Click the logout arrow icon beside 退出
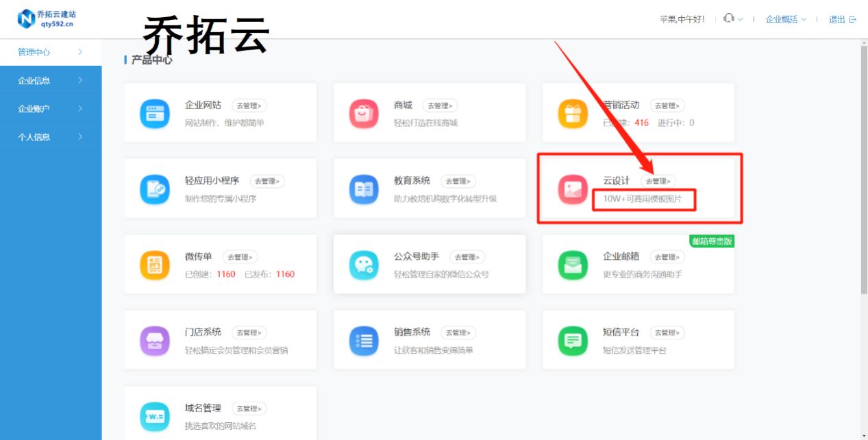 [x=853, y=19]
